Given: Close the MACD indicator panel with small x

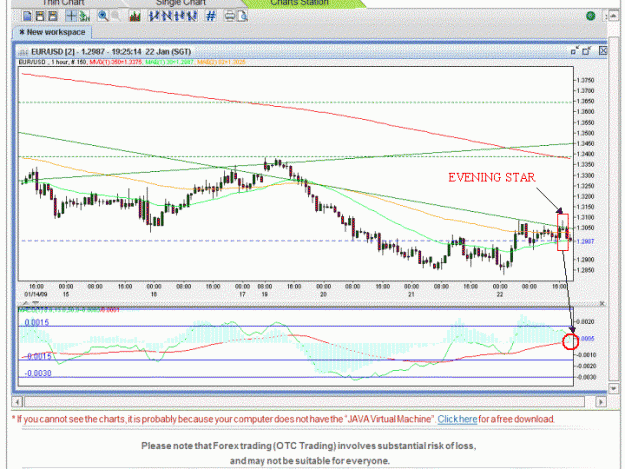Looking at the screenshot, I should click(602, 304).
